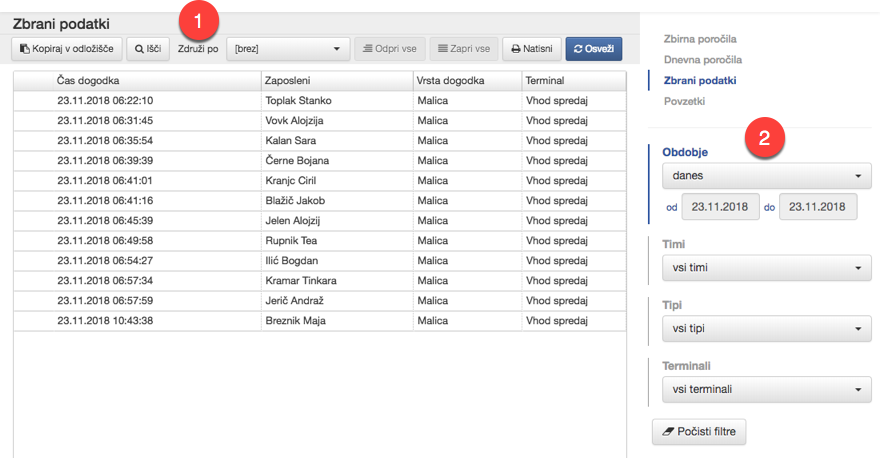Select the row for Kramar Tinkara
This screenshot has height=458, width=880.
(x=320, y=281)
